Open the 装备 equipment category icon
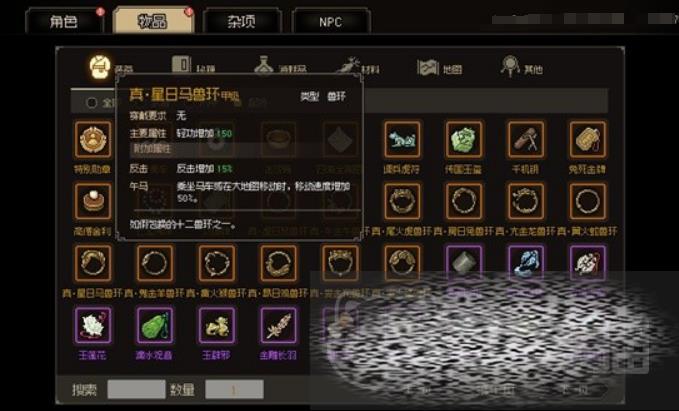 (x=100, y=67)
